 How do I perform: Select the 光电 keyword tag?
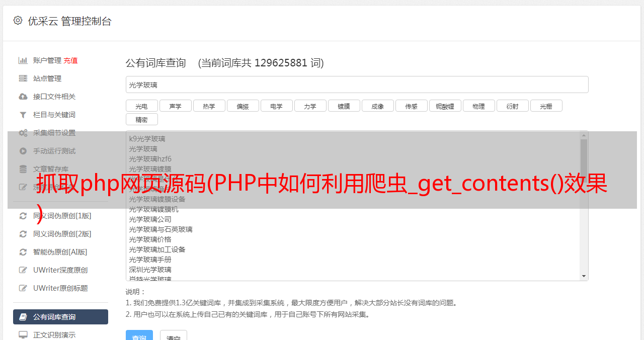click(142, 106)
